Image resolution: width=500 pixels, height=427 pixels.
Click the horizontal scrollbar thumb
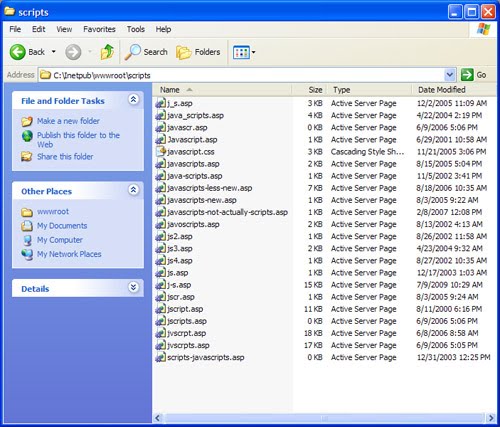pos(324,418)
